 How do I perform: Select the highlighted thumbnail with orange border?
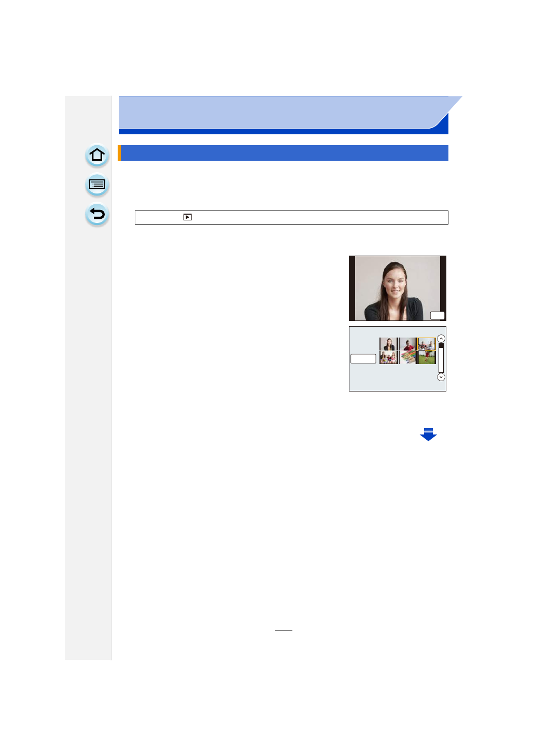tap(427, 344)
